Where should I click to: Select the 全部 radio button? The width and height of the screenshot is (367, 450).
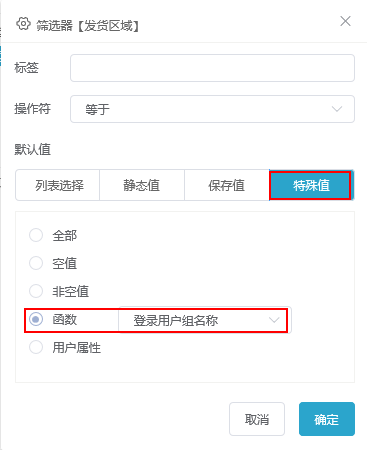pos(36,235)
